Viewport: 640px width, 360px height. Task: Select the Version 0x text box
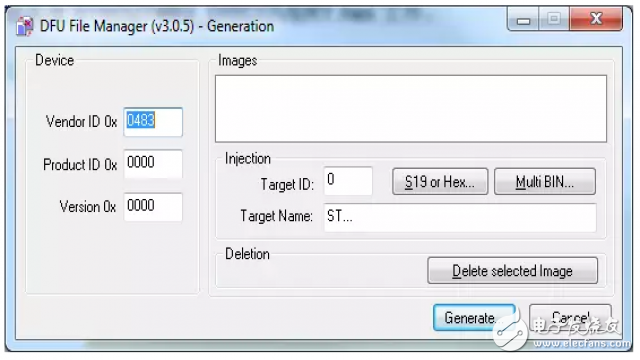click(x=153, y=207)
